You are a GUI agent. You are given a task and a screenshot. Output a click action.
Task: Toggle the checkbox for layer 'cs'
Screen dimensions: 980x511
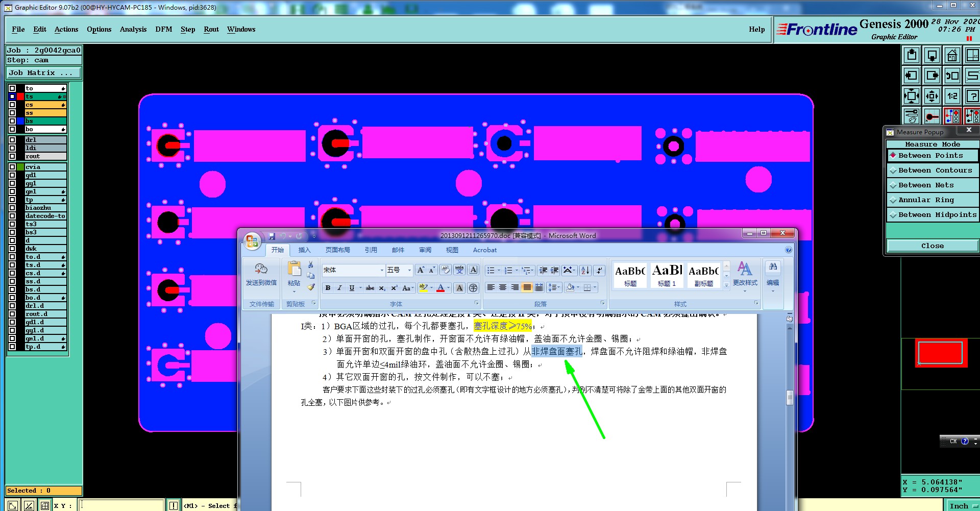click(12, 105)
